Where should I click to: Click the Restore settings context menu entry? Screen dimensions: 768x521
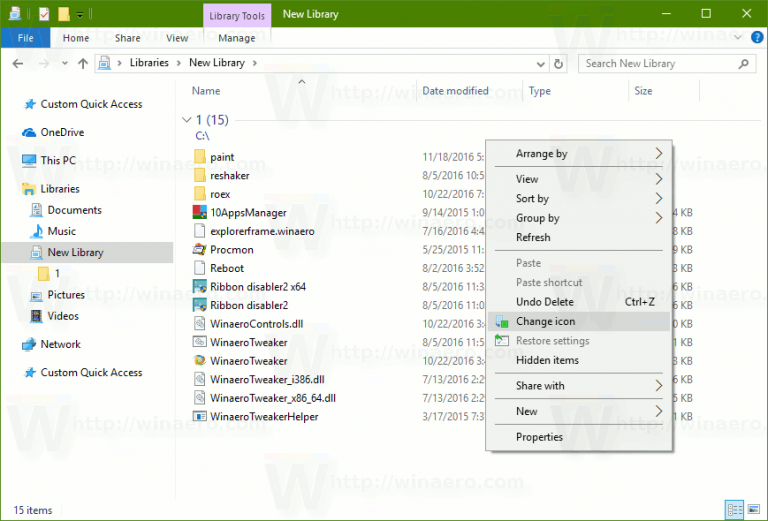(578, 341)
